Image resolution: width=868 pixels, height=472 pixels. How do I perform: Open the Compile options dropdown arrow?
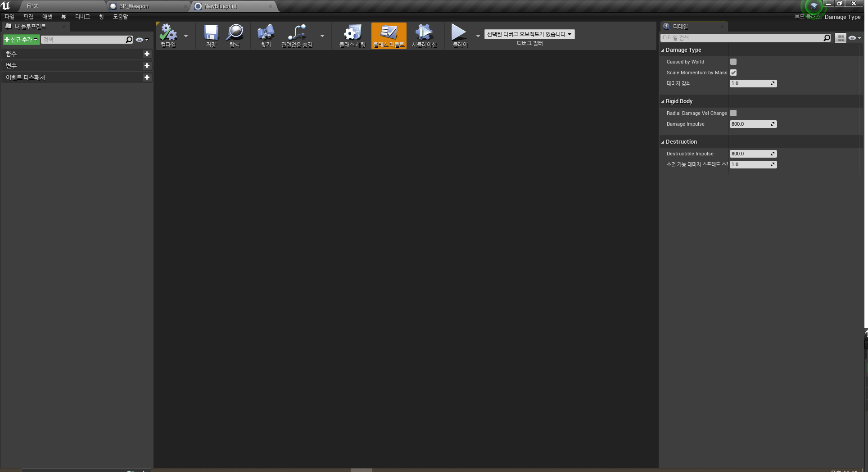tap(186, 36)
